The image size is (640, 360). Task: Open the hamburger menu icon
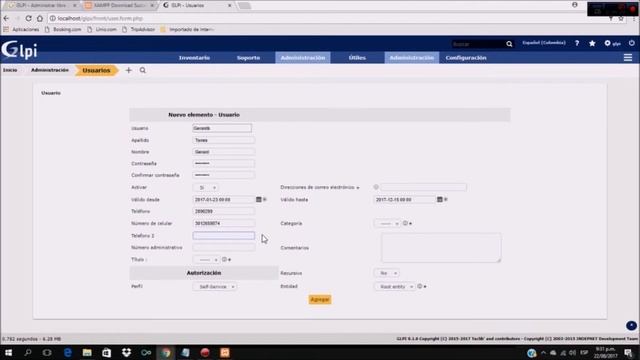628,58
